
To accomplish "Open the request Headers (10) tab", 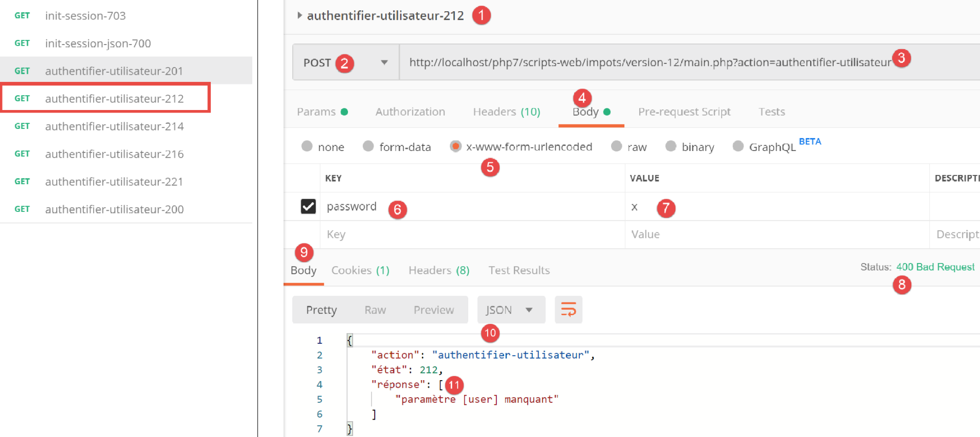I will 506,112.
